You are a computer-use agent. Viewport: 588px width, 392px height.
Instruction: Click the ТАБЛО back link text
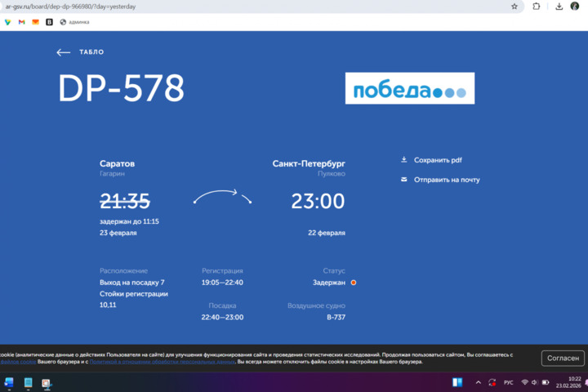click(x=91, y=52)
